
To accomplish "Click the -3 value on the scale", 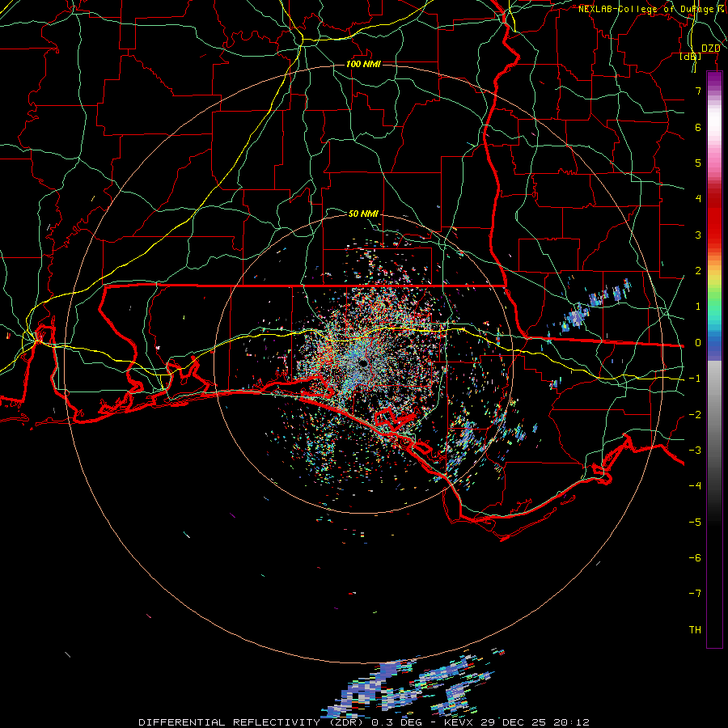I will click(695, 451).
